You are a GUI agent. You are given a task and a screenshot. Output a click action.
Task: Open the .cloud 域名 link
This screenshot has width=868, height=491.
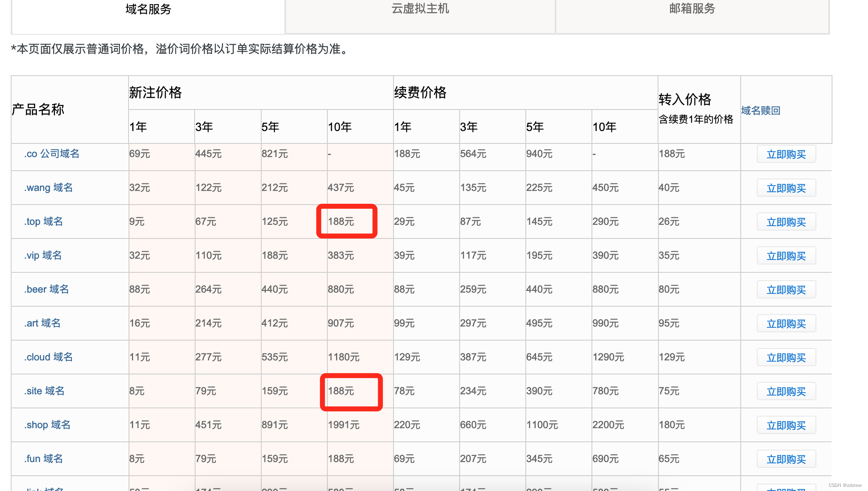click(x=48, y=357)
